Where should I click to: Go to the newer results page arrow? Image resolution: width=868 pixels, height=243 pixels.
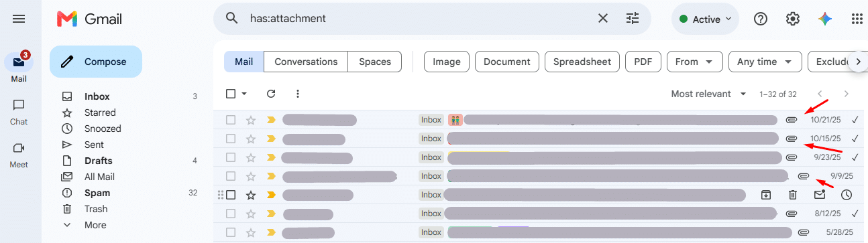pos(820,94)
